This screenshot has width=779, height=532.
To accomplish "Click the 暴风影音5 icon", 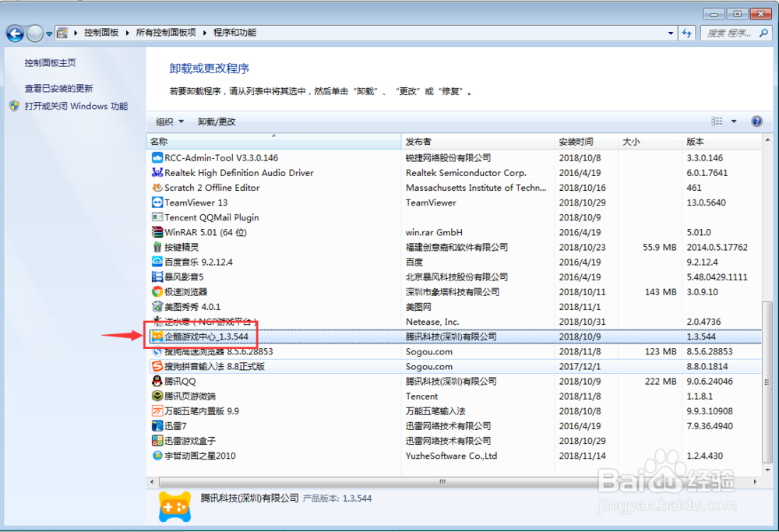I will click(157, 277).
